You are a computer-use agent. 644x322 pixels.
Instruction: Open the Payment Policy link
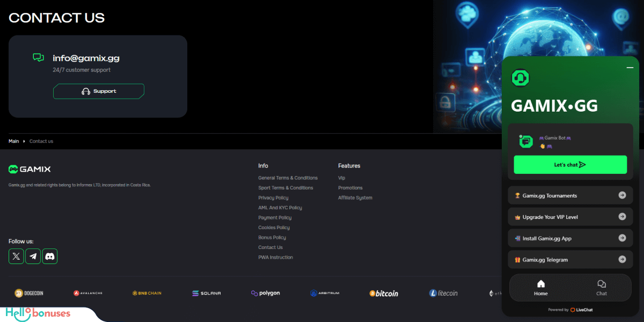tap(275, 217)
